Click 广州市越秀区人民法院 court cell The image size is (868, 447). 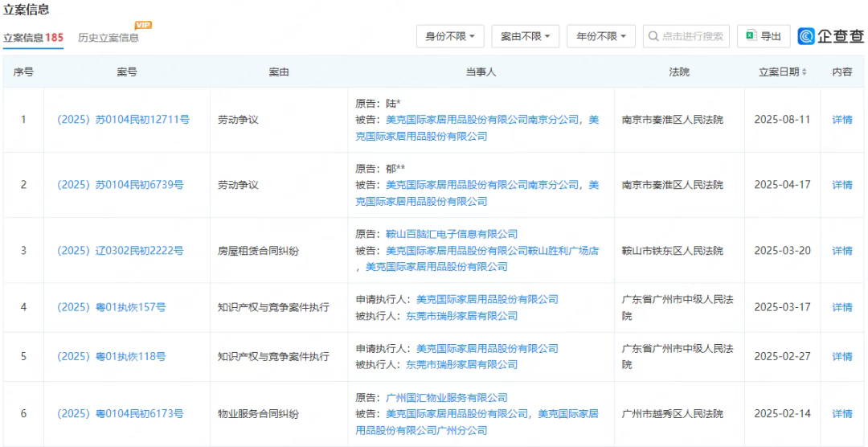[672, 414]
